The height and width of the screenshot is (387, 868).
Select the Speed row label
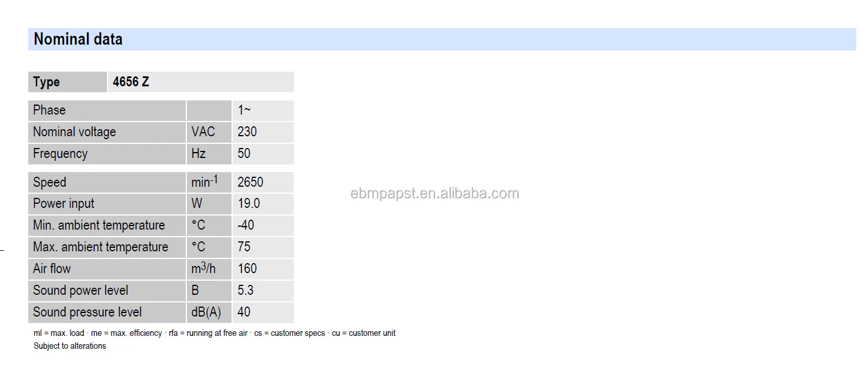pyautogui.click(x=50, y=183)
